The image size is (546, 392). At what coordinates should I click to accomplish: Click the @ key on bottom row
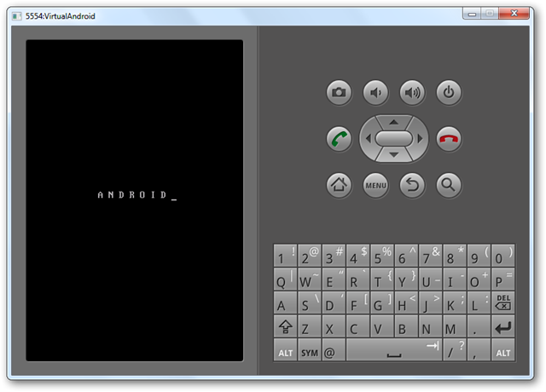tap(334, 349)
